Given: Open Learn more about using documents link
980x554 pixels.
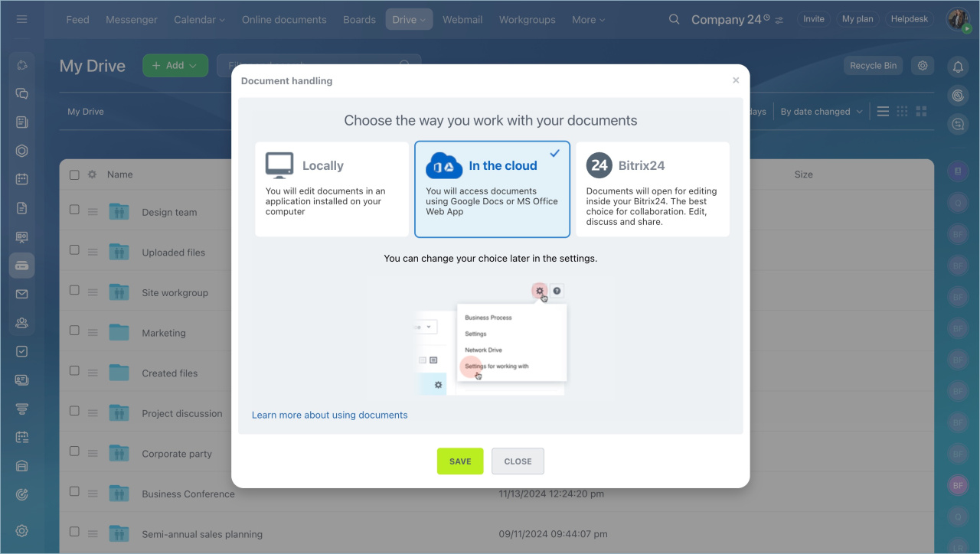Looking at the screenshot, I should [330, 415].
